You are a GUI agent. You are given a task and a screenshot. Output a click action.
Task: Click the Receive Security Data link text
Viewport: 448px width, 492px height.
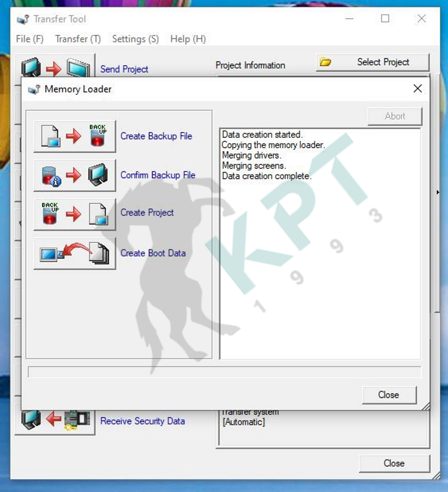click(x=142, y=421)
